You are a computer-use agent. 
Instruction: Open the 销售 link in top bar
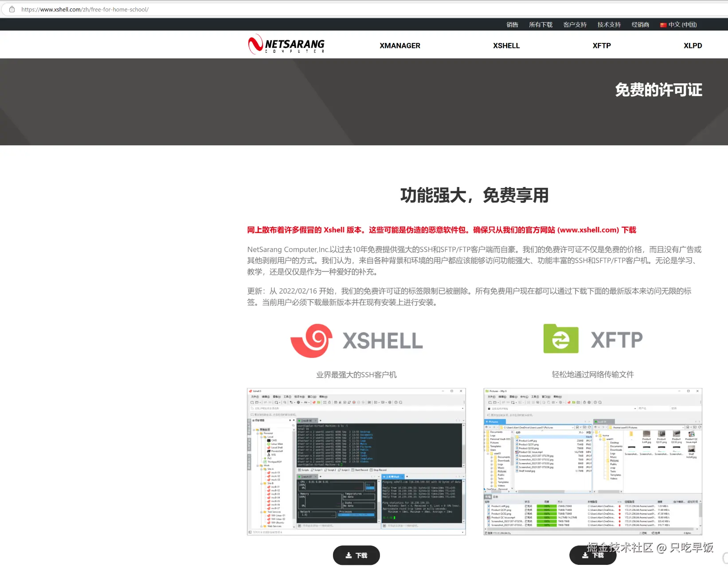coord(513,25)
